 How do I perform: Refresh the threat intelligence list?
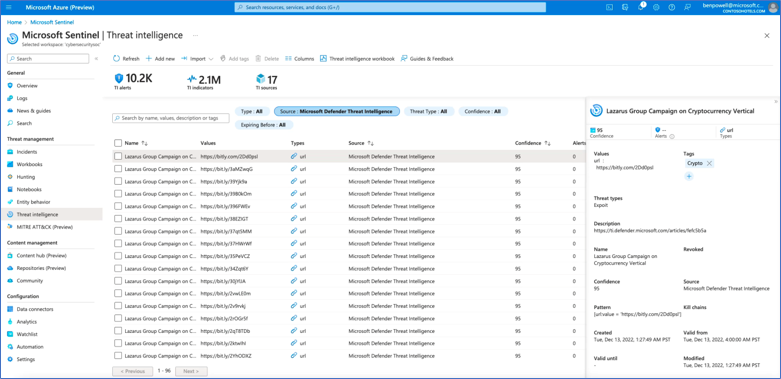pyautogui.click(x=127, y=59)
